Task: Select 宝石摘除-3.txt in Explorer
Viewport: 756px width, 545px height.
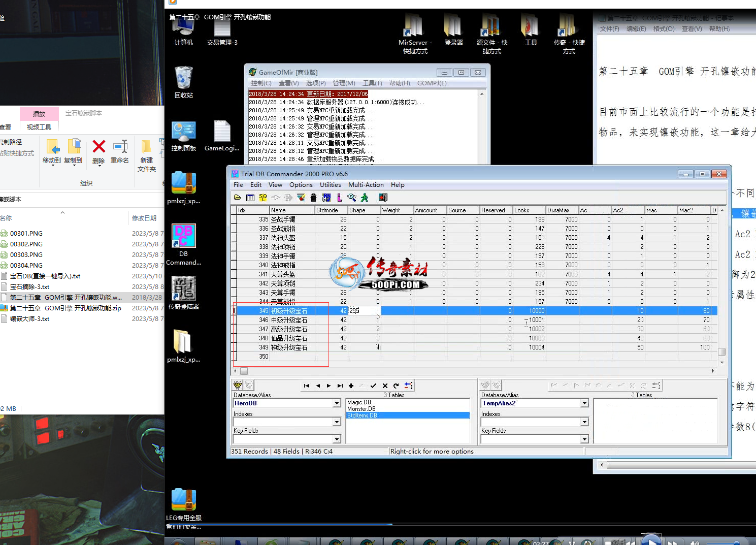Action: [30, 287]
